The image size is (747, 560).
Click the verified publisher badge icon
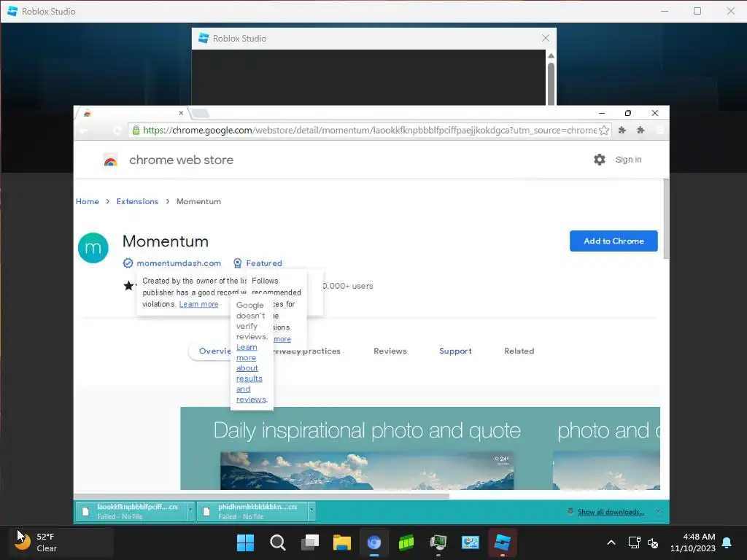(128, 262)
